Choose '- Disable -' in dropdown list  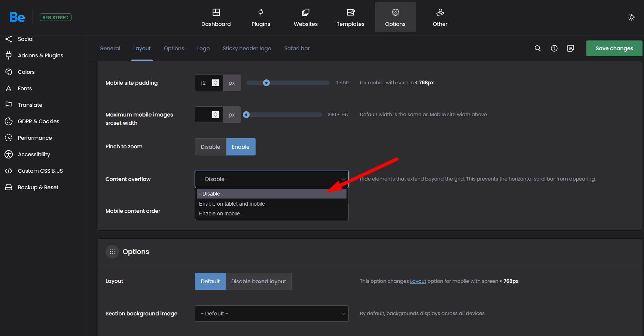click(x=272, y=194)
